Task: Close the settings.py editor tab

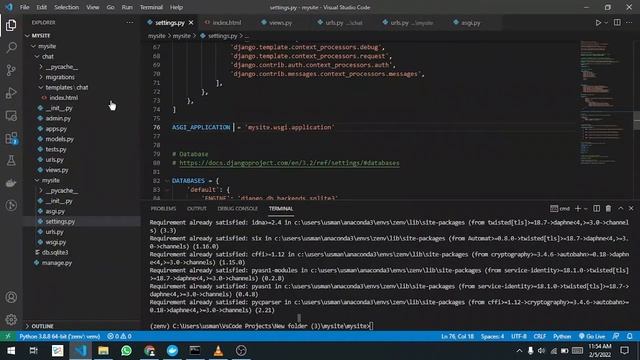Action: (191, 23)
